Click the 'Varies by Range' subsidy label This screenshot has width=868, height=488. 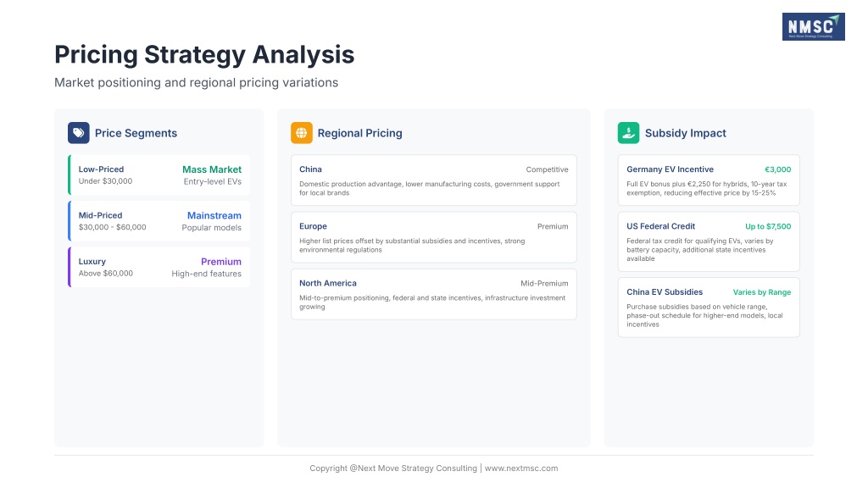(762, 292)
